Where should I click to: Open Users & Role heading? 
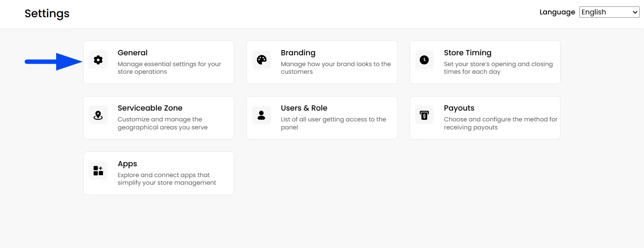(304, 108)
